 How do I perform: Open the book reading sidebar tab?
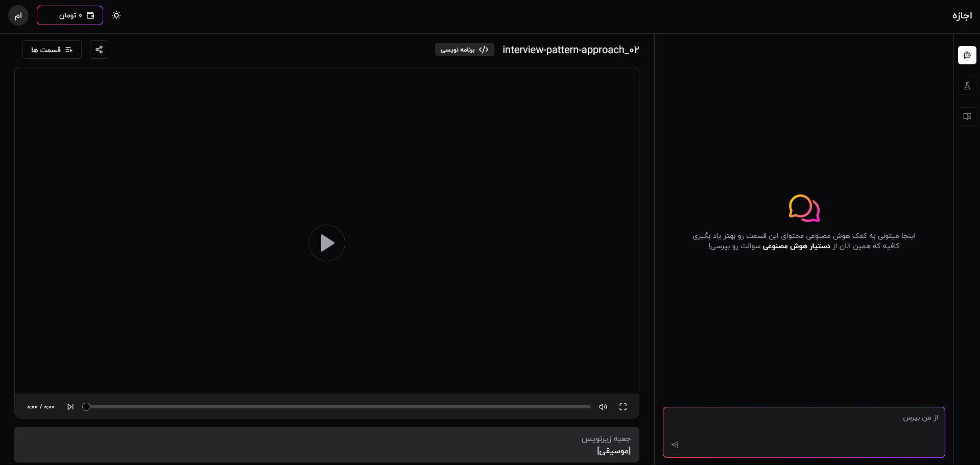[967, 116]
